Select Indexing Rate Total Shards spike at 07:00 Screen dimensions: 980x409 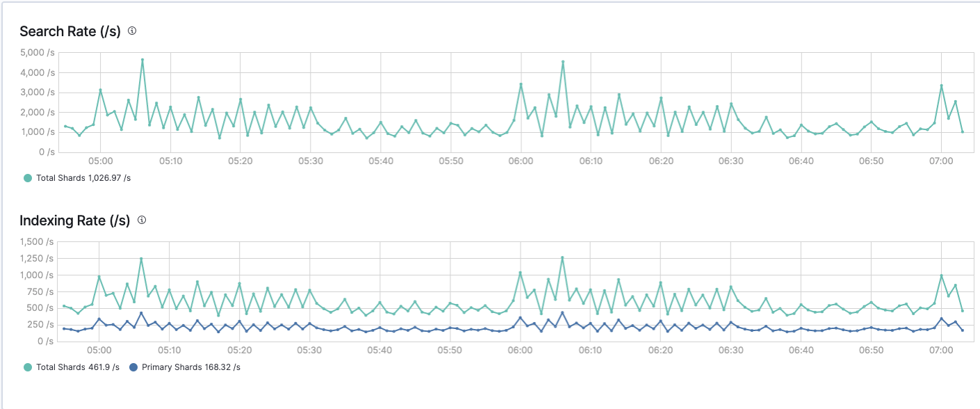941,275
